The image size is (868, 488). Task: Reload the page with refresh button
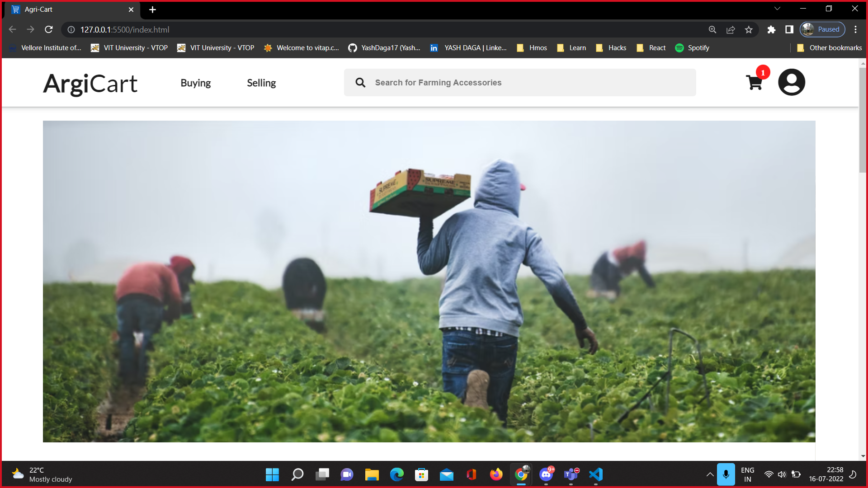click(x=49, y=29)
